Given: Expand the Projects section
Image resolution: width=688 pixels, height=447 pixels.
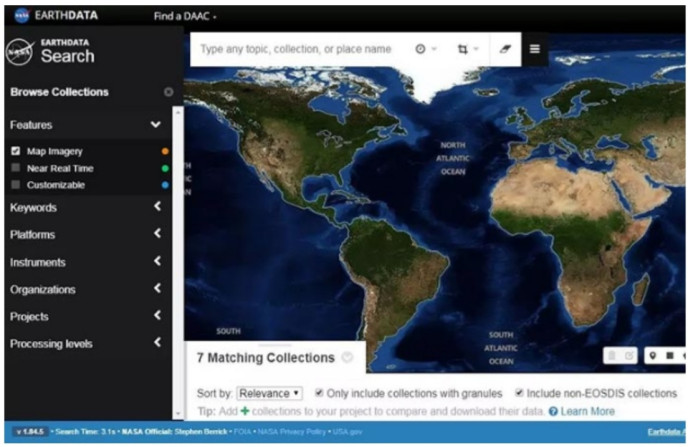Looking at the screenshot, I should (x=158, y=315).
